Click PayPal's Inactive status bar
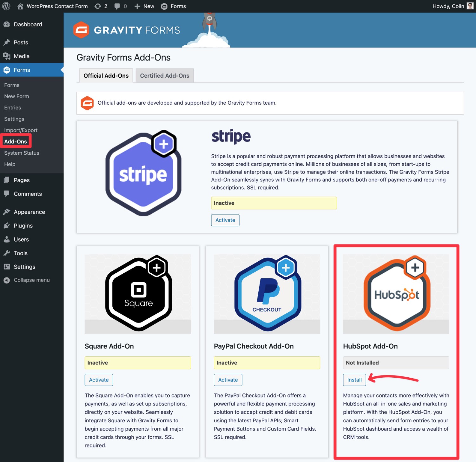The width and height of the screenshot is (476, 462). coord(267,363)
